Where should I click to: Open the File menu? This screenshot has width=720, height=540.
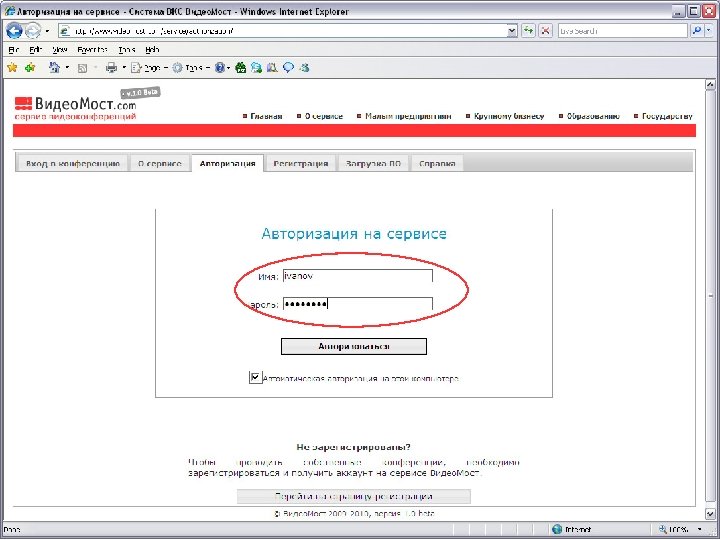pyautogui.click(x=14, y=50)
